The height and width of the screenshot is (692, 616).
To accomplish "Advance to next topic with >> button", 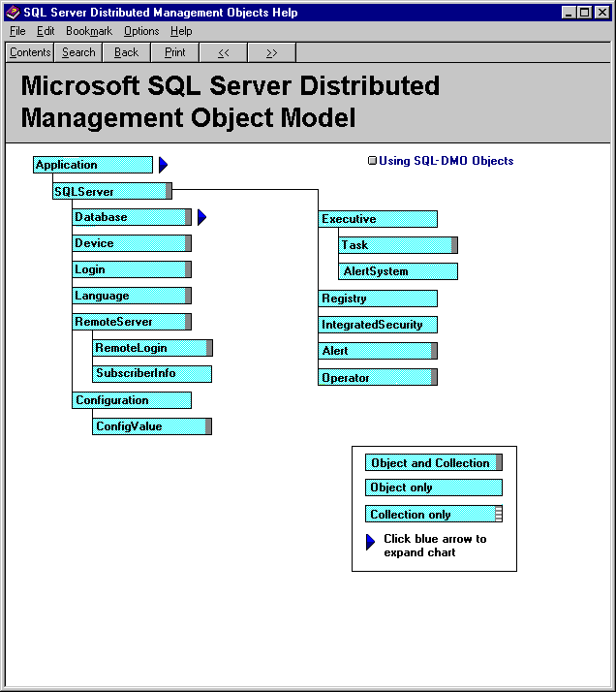I will (x=271, y=52).
